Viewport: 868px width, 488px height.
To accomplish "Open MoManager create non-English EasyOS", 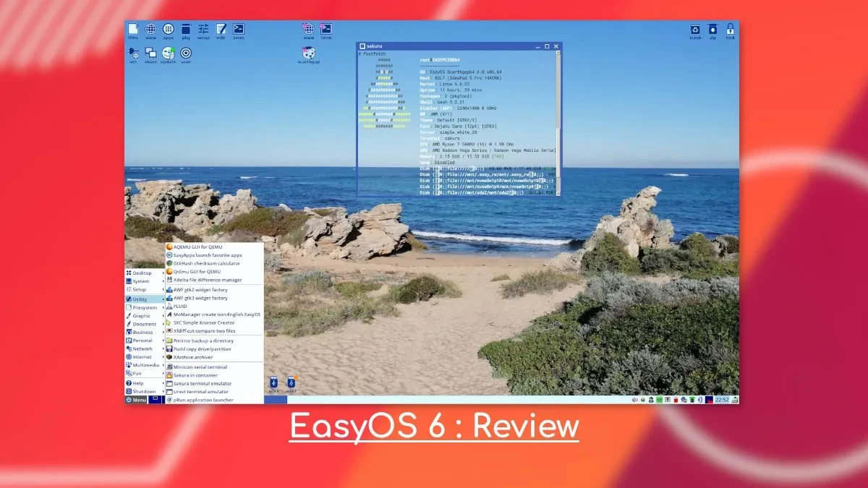I will (215, 314).
